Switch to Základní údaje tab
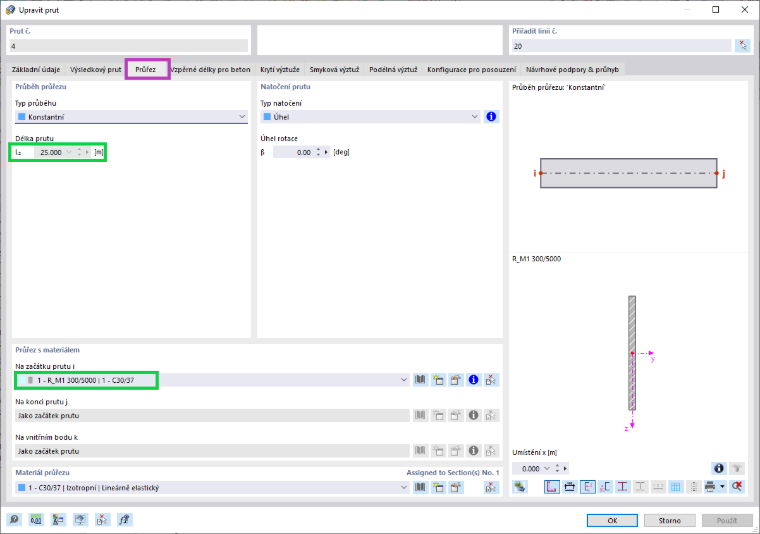Viewport: 760px width, 534px height. coord(36,69)
